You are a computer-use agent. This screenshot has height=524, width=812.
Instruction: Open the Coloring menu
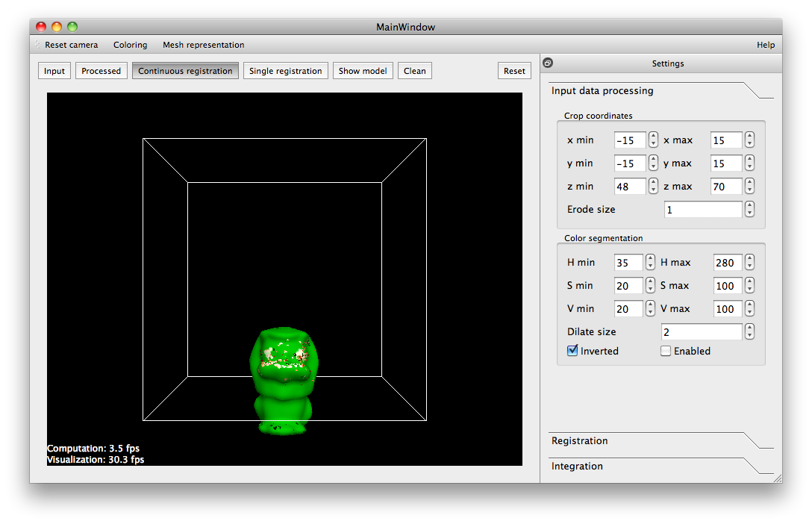[x=130, y=45]
